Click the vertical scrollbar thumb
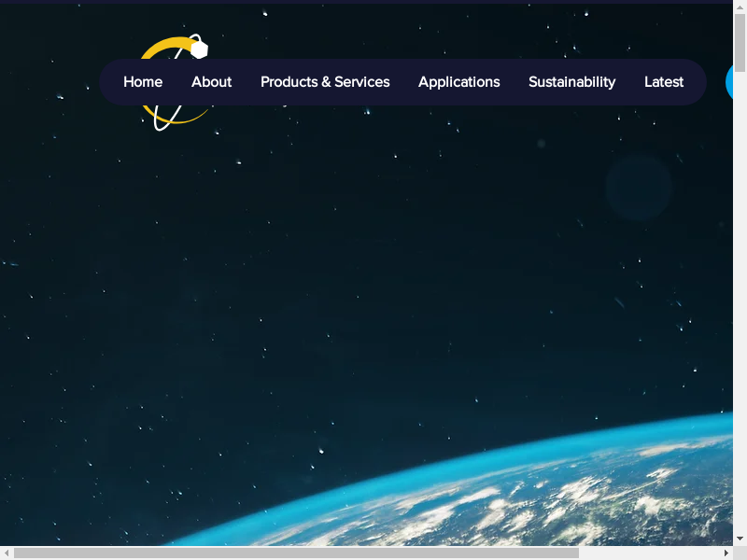This screenshot has width=747, height=560. point(740,42)
